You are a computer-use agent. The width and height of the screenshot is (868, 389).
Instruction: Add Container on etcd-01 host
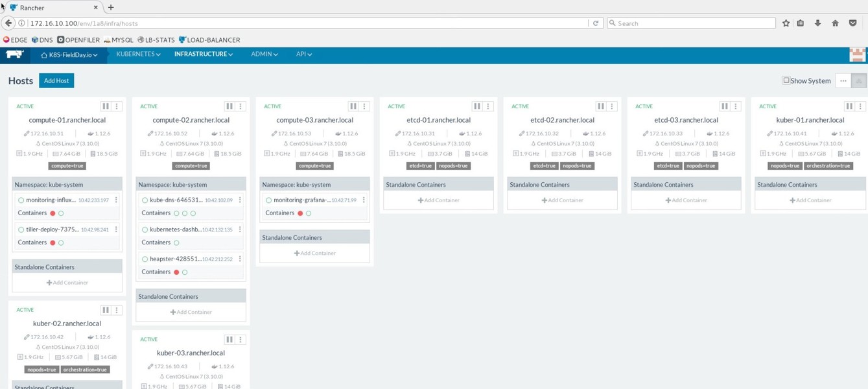(438, 200)
